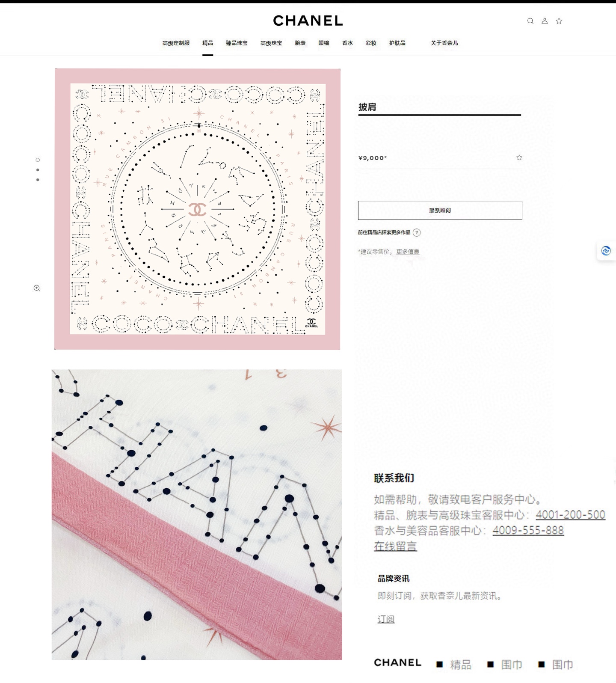Click the CHANEL logo at page top
The height and width of the screenshot is (683, 616).
coord(308,21)
